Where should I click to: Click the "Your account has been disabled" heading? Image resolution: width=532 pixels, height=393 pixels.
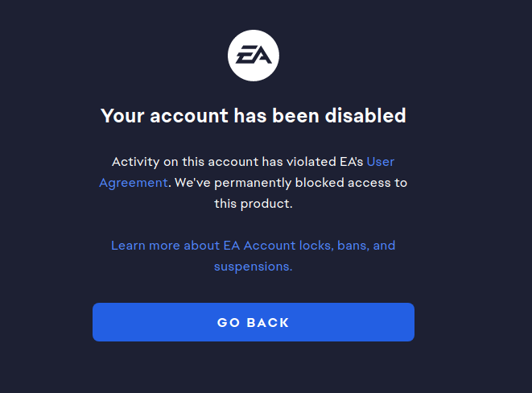pos(253,115)
